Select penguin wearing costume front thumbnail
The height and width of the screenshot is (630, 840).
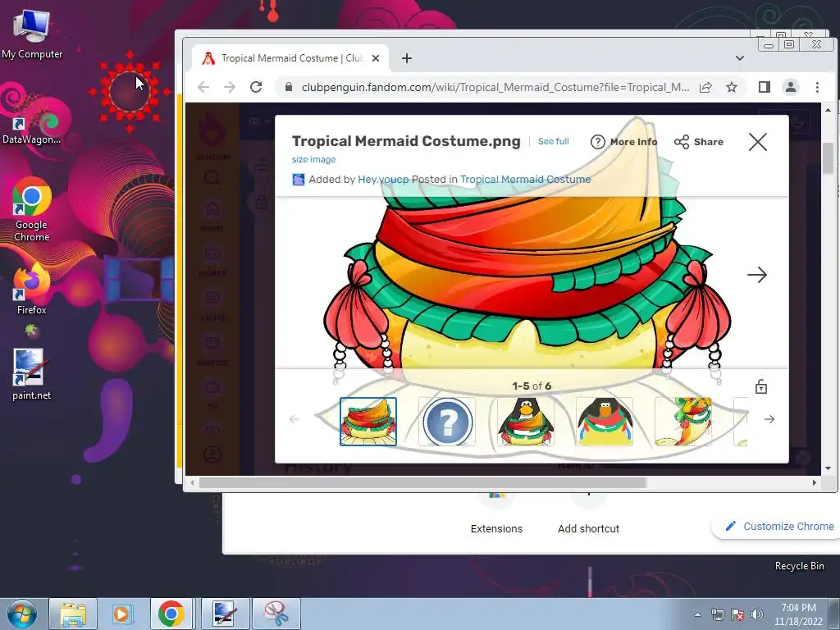coord(526,421)
